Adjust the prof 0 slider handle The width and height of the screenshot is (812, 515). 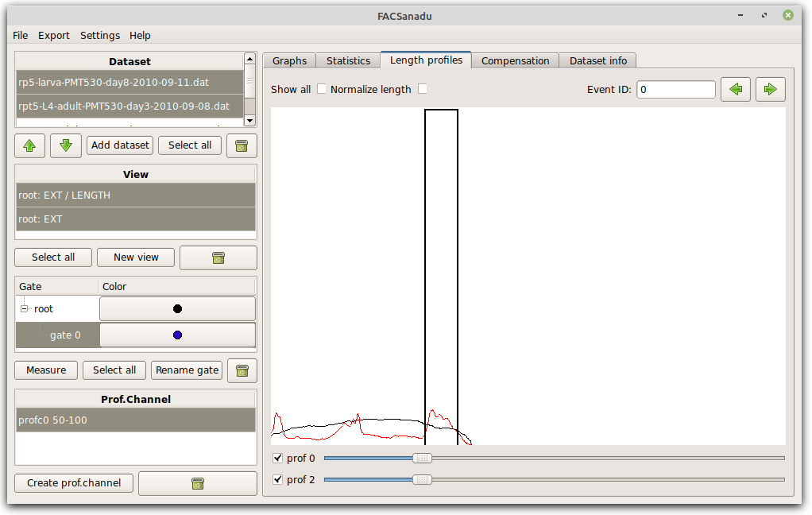[422, 458]
